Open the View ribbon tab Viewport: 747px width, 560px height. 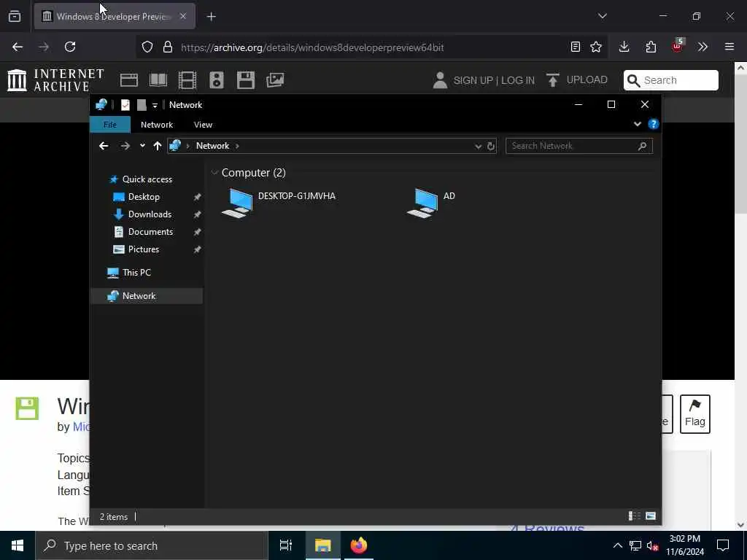[x=203, y=124]
